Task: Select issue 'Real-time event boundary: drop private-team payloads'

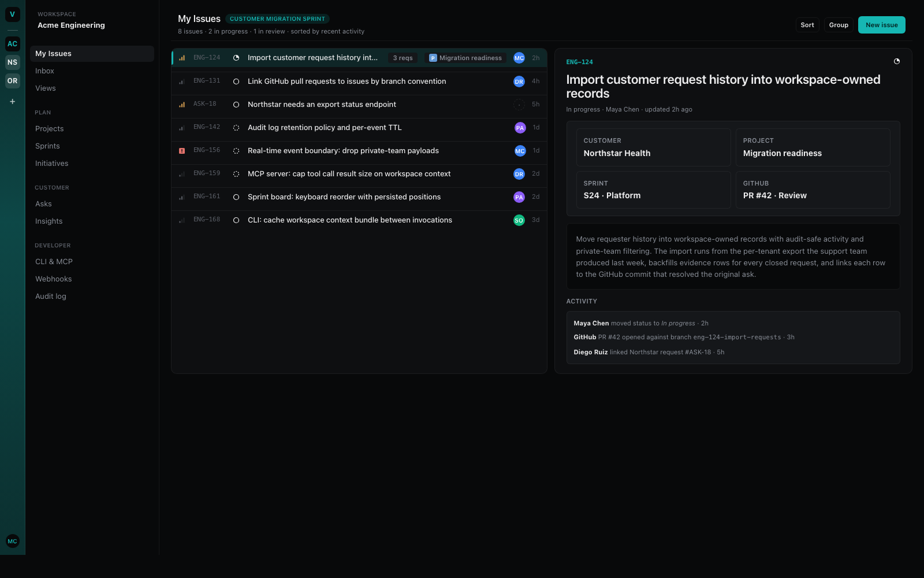Action: (x=359, y=151)
